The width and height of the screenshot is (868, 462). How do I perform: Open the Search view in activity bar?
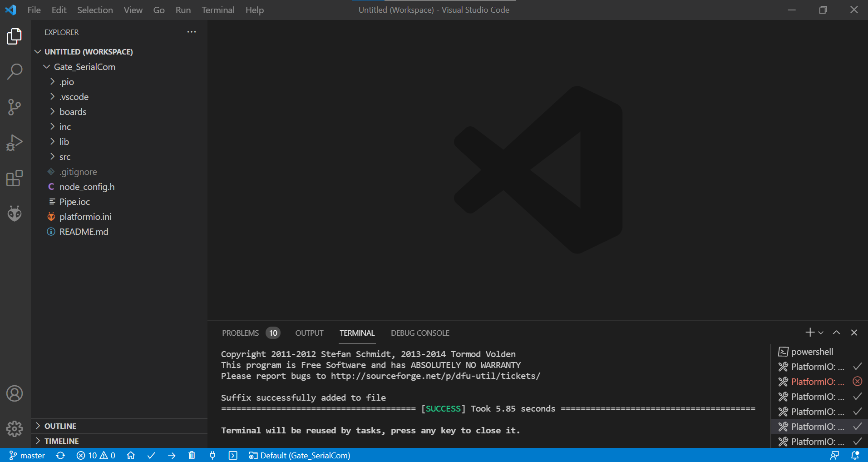point(15,71)
